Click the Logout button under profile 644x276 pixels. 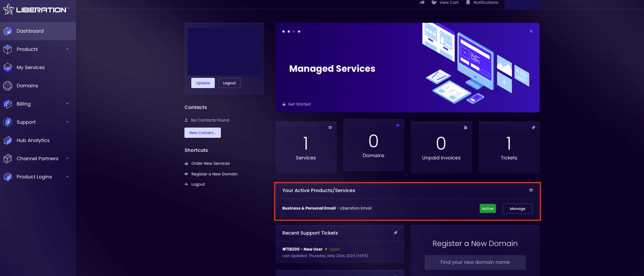pyautogui.click(x=229, y=83)
